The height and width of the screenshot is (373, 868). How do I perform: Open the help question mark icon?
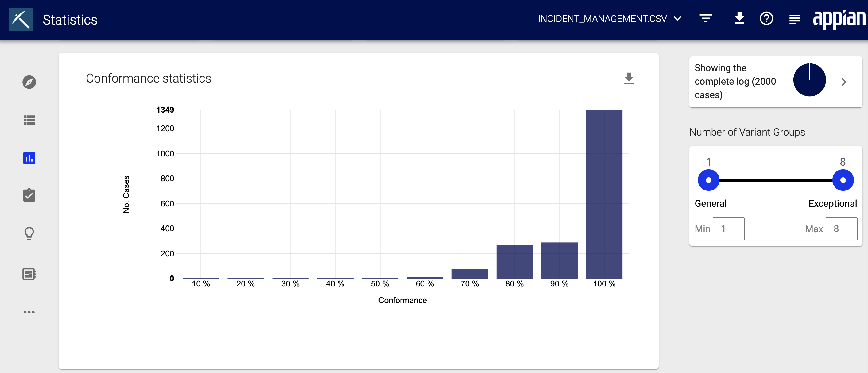pyautogui.click(x=767, y=18)
